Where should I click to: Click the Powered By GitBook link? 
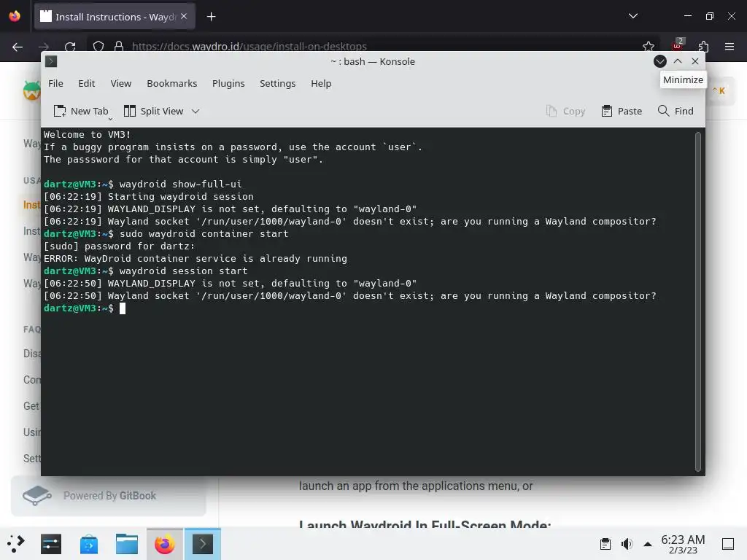[x=109, y=496]
